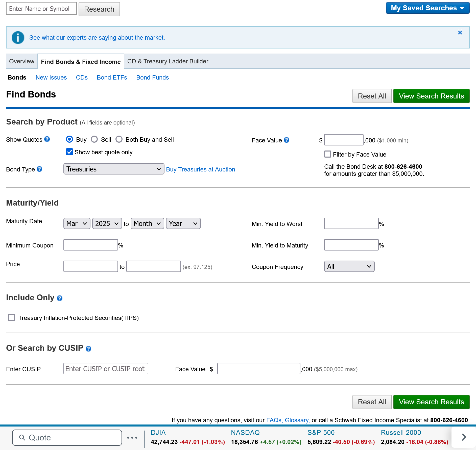Enable Filter by Face Value checkbox
Image resolution: width=476 pixels, height=450 pixels.
[328, 154]
